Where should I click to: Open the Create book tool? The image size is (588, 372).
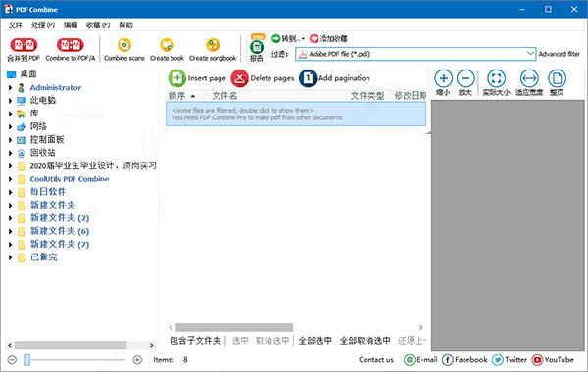tap(167, 45)
